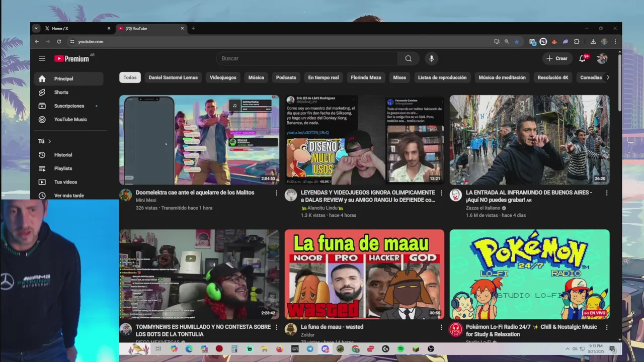644x362 pixels.
Task: Click the install app icon in address bar
Action: [497, 42]
